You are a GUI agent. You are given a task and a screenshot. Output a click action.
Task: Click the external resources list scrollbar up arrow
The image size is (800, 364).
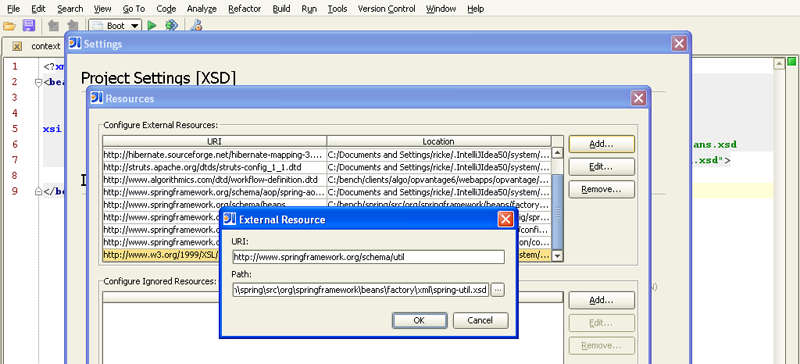point(558,153)
